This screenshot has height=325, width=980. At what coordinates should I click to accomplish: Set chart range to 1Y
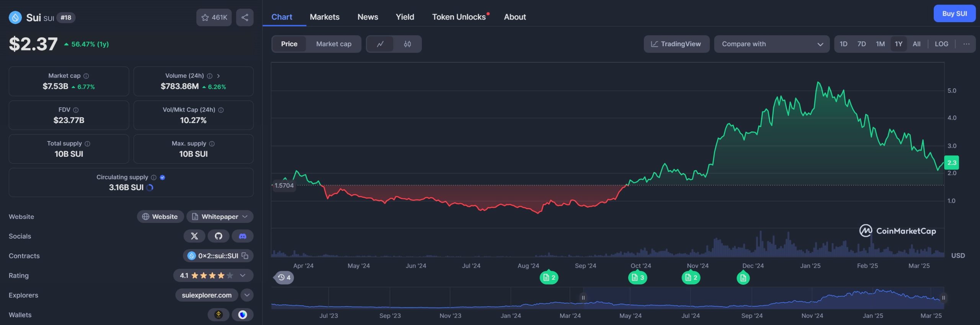(x=899, y=44)
